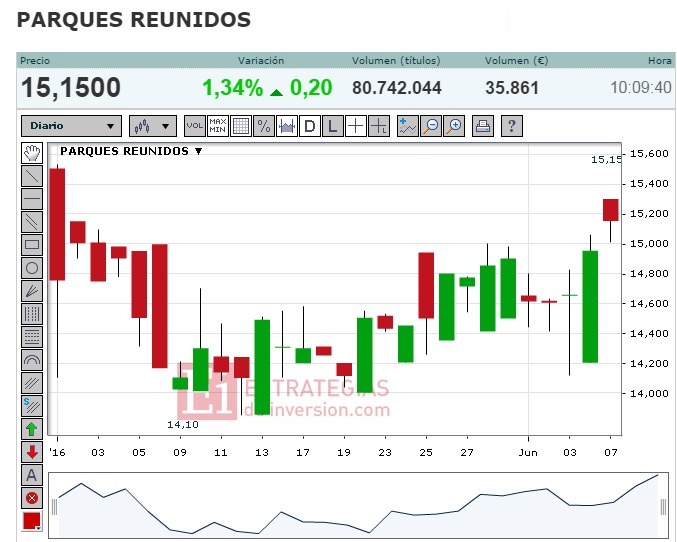The width and height of the screenshot is (677, 542).
Task: Click the PARQUES REUNIDOS page heading
Action: click(x=134, y=20)
